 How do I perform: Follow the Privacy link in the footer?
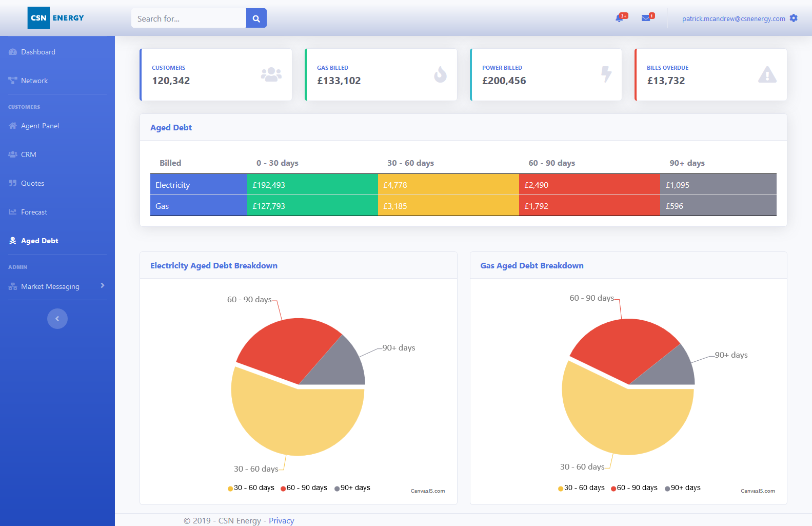[x=281, y=520]
